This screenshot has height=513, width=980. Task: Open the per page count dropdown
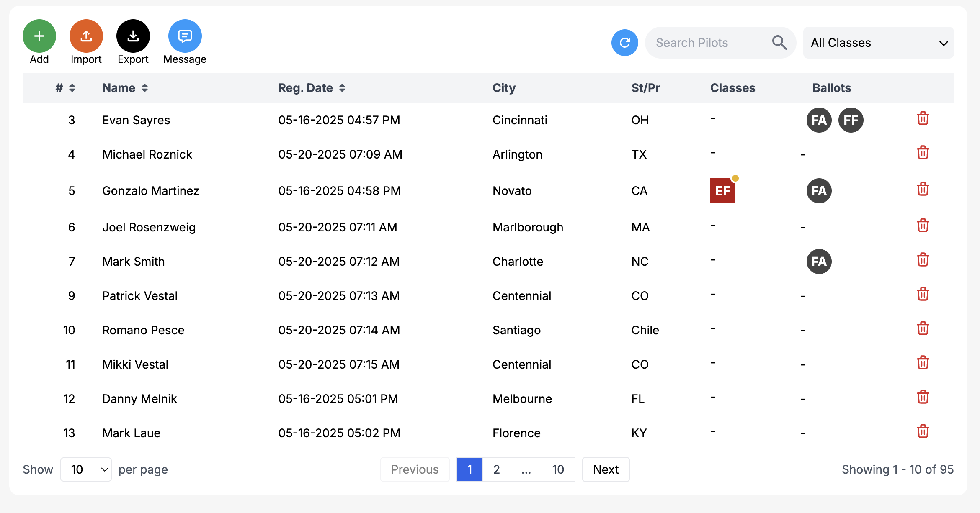[x=86, y=469]
